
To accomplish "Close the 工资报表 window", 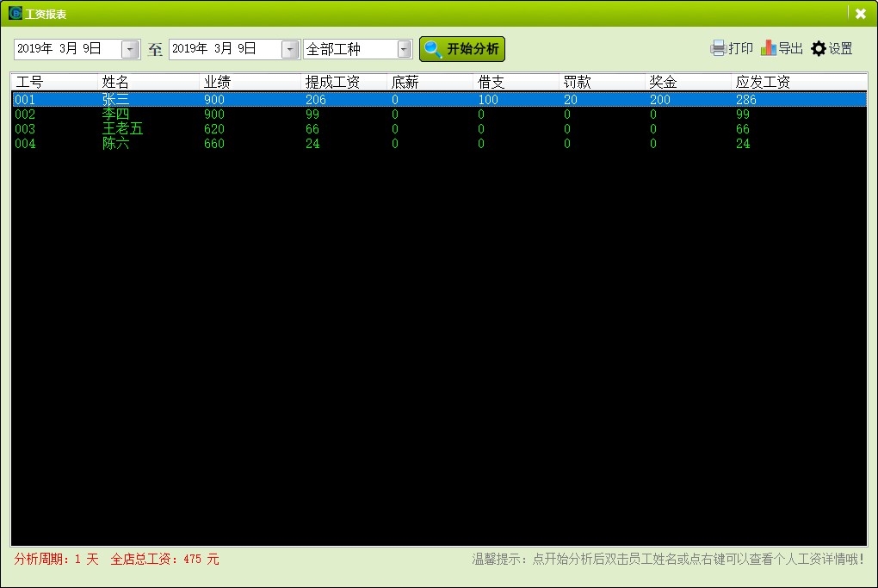I will (x=860, y=14).
